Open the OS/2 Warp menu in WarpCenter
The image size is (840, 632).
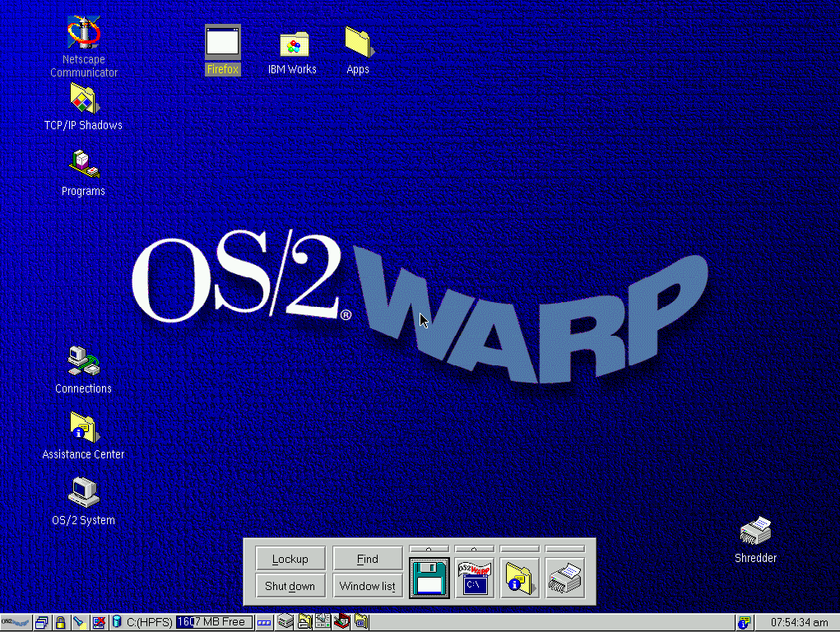point(16,622)
